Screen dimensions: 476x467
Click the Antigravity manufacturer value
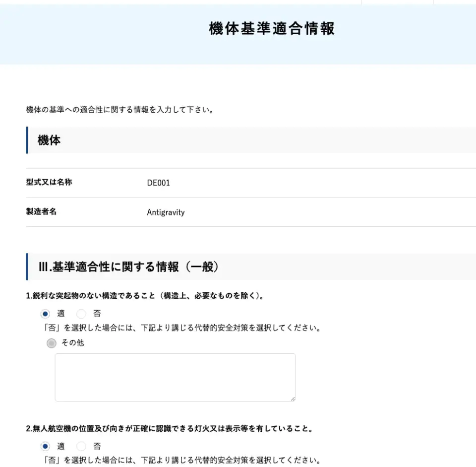click(x=166, y=212)
